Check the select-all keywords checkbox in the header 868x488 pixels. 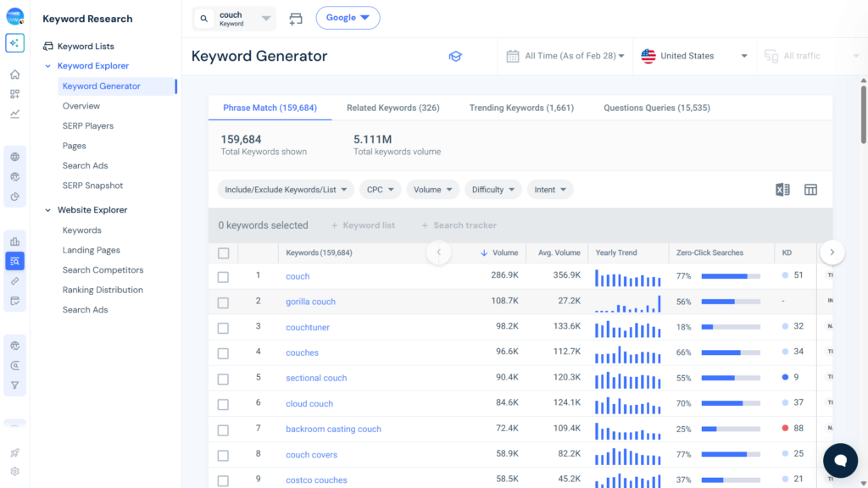coord(224,252)
